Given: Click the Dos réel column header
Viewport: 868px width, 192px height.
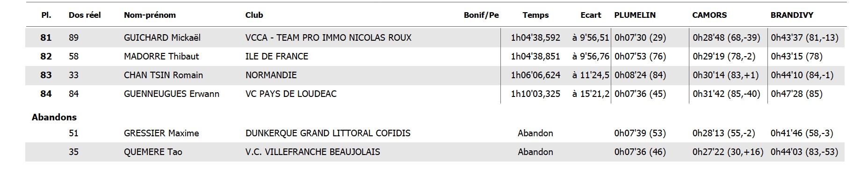Looking at the screenshot, I should point(85,15).
